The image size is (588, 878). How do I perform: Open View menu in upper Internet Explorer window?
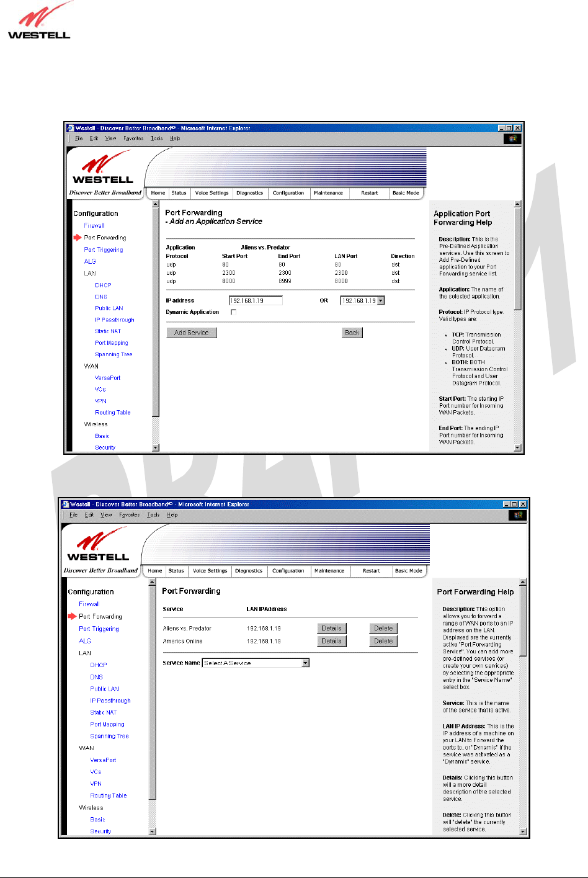coord(110,138)
